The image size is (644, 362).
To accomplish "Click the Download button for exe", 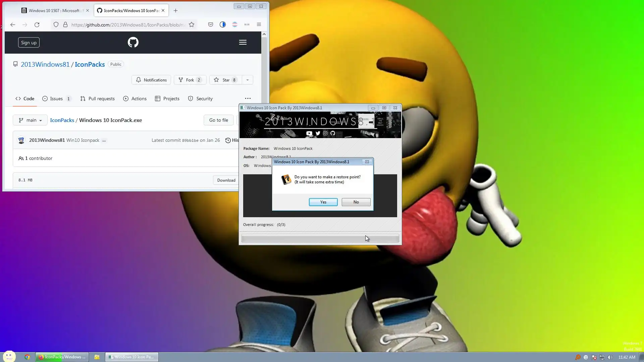I will tap(226, 180).
